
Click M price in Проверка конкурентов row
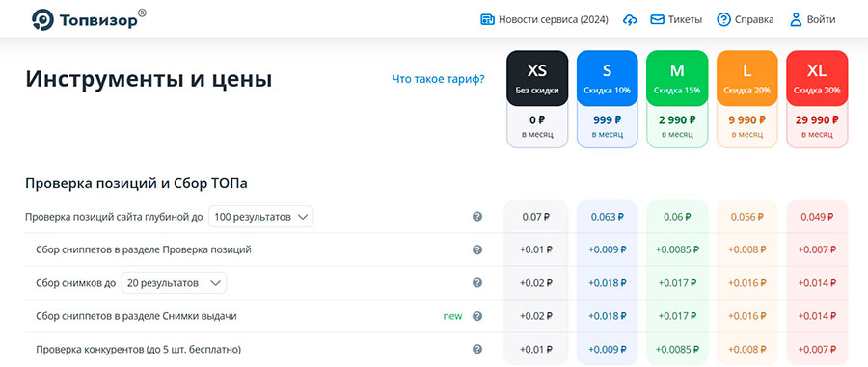pyautogui.click(x=677, y=350)
